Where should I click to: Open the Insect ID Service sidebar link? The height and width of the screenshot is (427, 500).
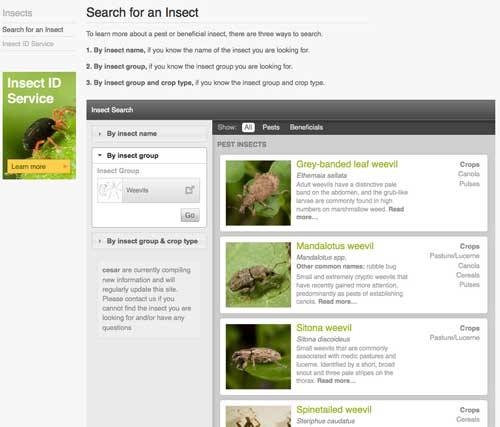click(x=28, y=44)
